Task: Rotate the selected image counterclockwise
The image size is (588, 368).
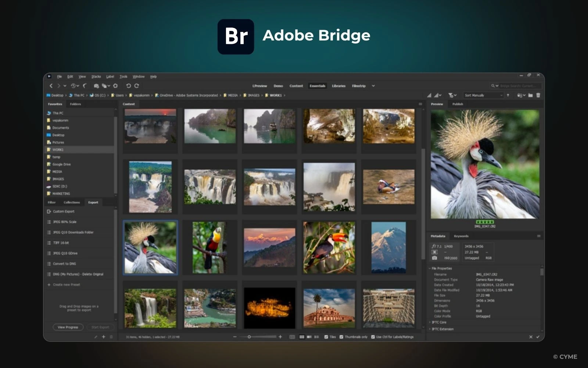Action: pos(128,86)
